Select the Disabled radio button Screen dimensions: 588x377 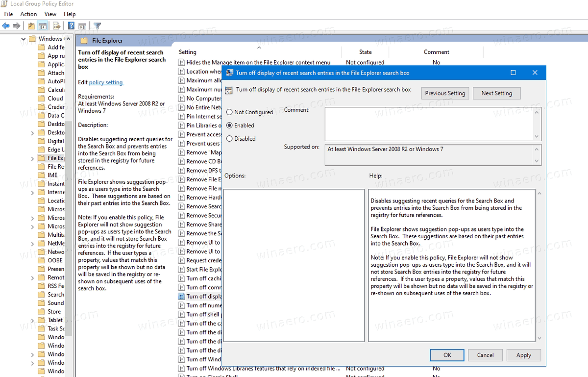(229, 139)
